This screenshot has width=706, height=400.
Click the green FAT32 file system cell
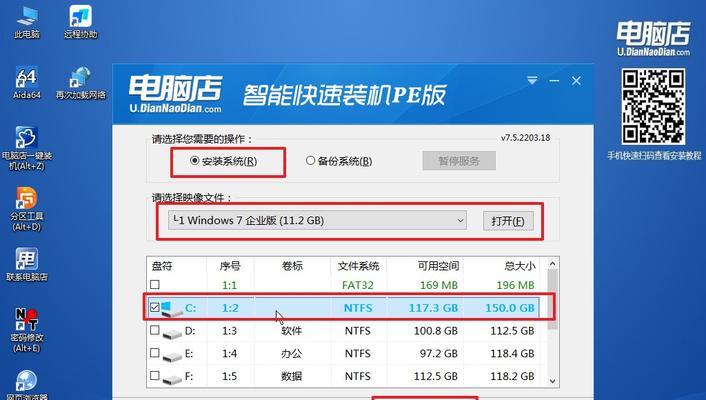[x=358, y=285]
